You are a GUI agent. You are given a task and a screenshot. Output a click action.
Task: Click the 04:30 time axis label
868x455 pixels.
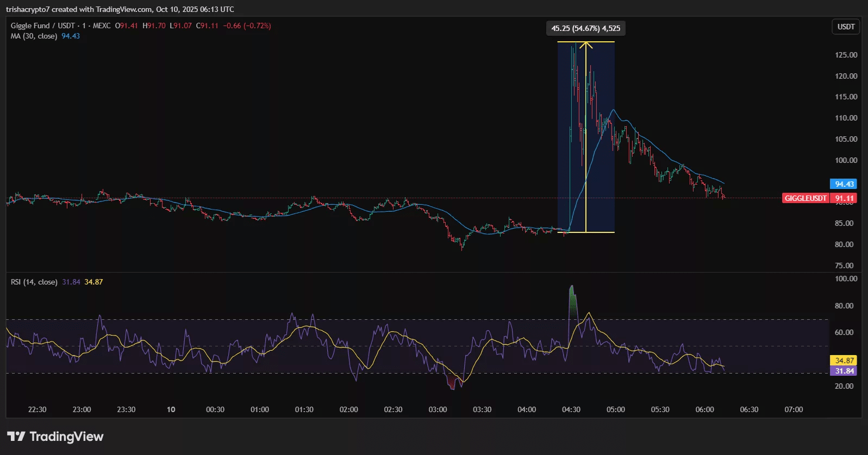click(571, 409)
